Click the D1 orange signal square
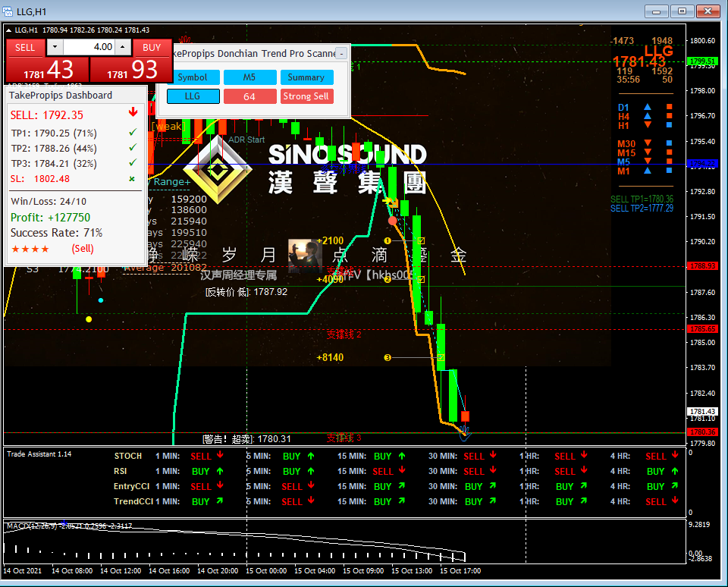 [x=670, y=107]
